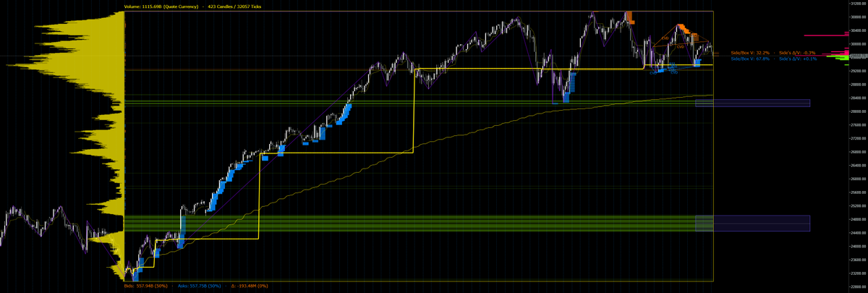The image size is (868, 293).
Task: Click the 22800.00 price axis label
Action: tap(859, 286)
